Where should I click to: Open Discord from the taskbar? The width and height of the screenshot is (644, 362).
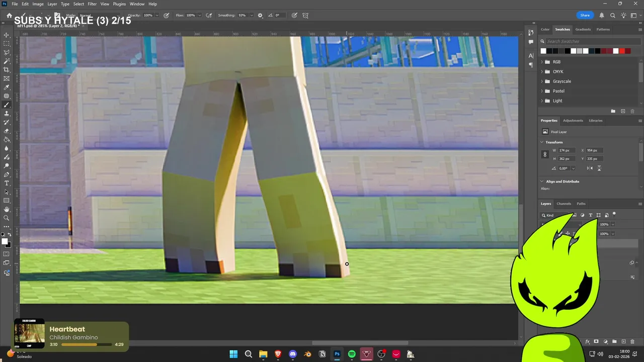(x=293, y=354)
